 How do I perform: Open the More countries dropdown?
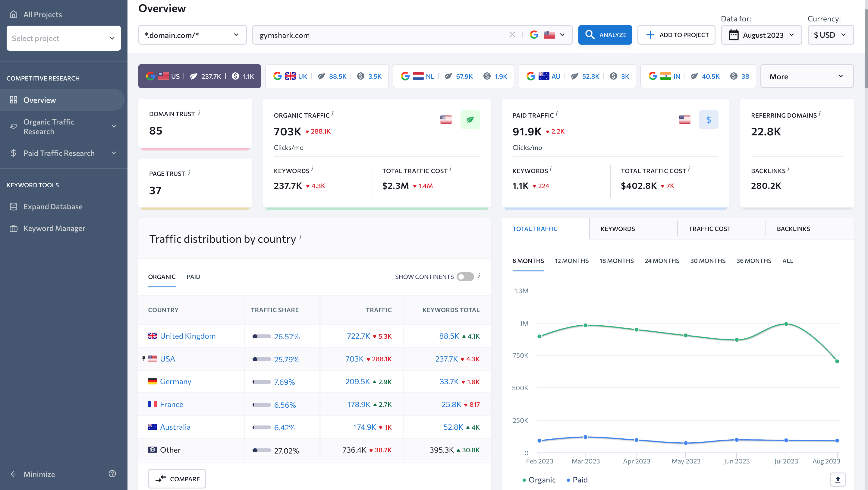[807, 76]
